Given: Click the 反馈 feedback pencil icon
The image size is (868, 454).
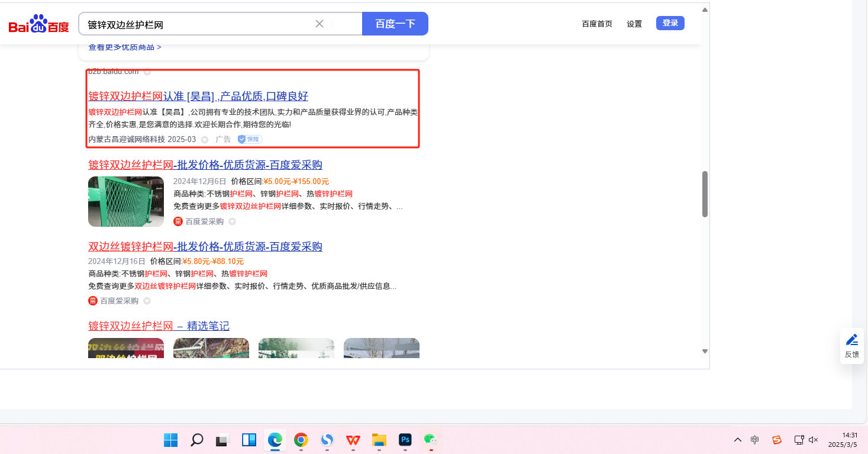Looking at the screenshot, I should point(851,340).
